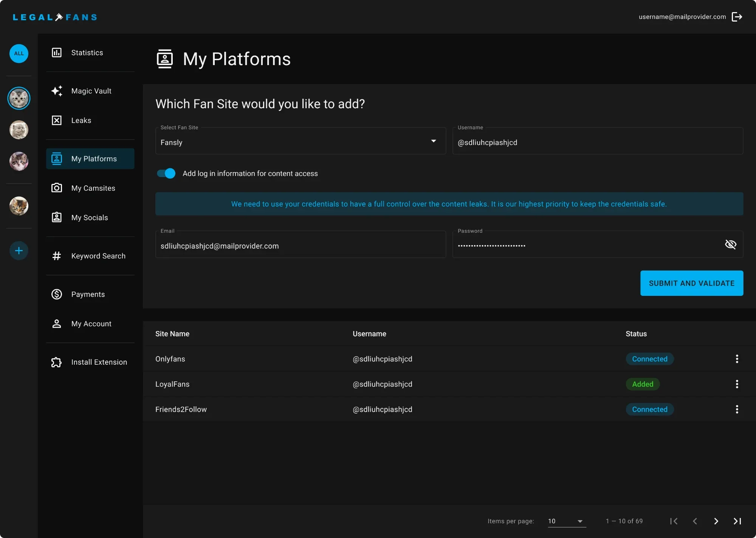Click the Magic Vault sparkle icon
The width and height of the screenshot is (756, 538).
tap(57, 91)
